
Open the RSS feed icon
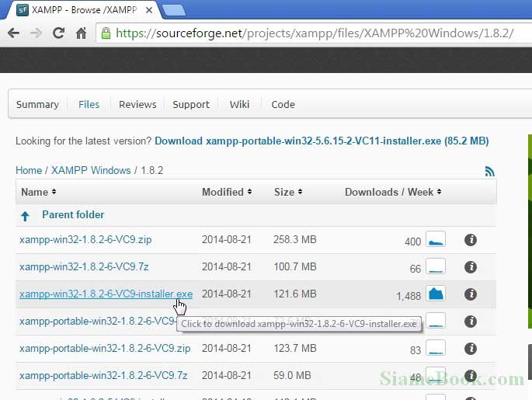[x=489, y=172]
